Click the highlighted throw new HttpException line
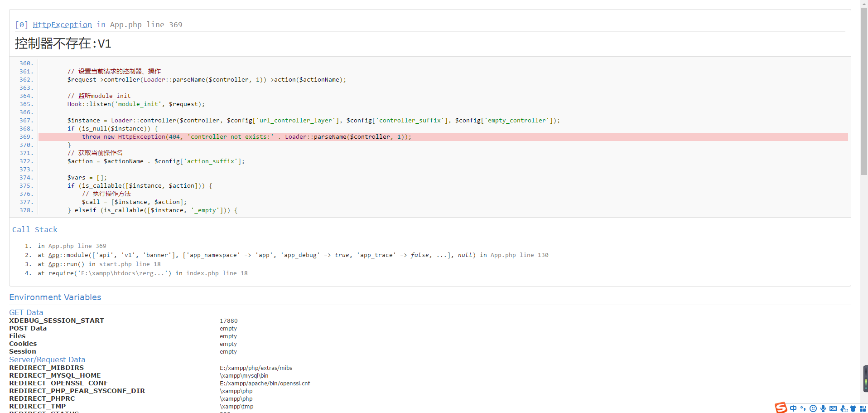Viewport: 868px width, 413px height. click(x=443, y=137)
